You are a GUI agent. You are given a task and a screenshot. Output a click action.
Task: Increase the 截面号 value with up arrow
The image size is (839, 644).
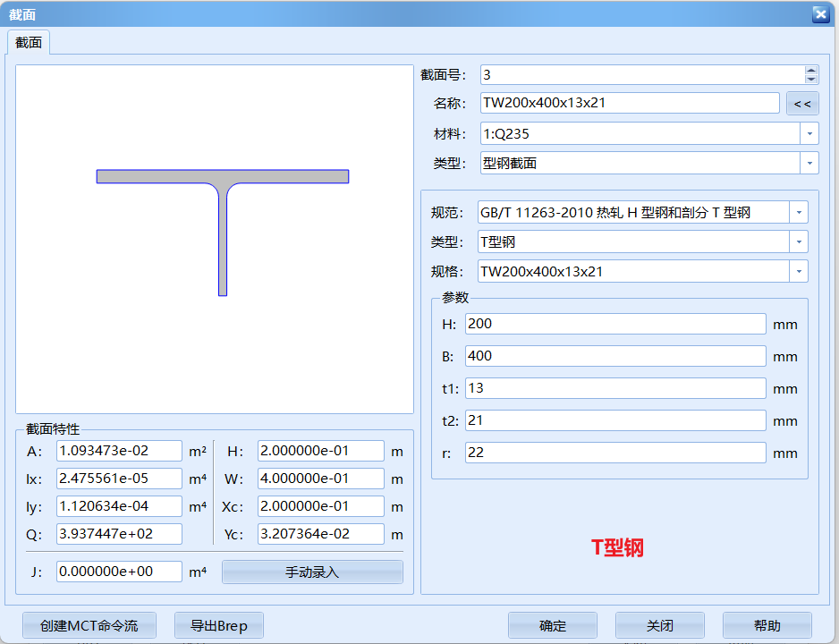(810, 71)
